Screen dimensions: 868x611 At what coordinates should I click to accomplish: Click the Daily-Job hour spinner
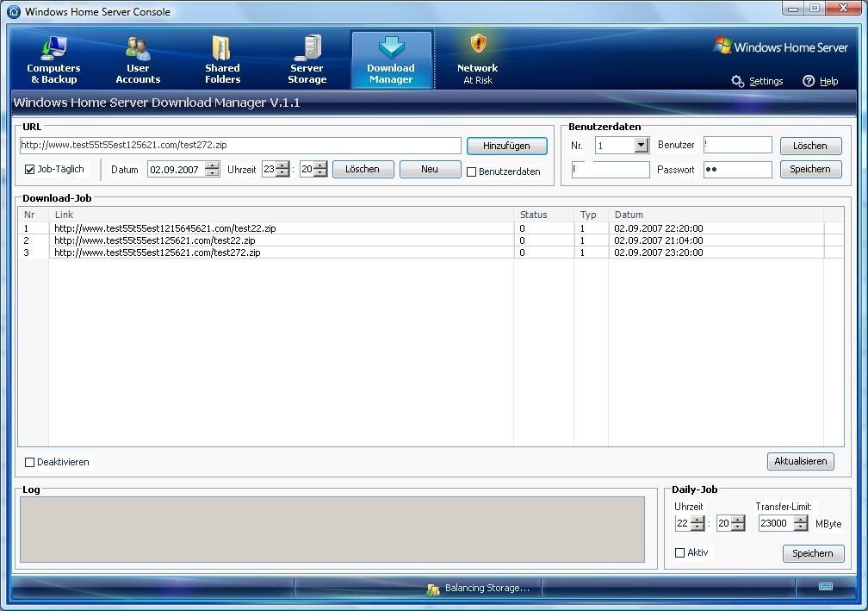[698, 523]
